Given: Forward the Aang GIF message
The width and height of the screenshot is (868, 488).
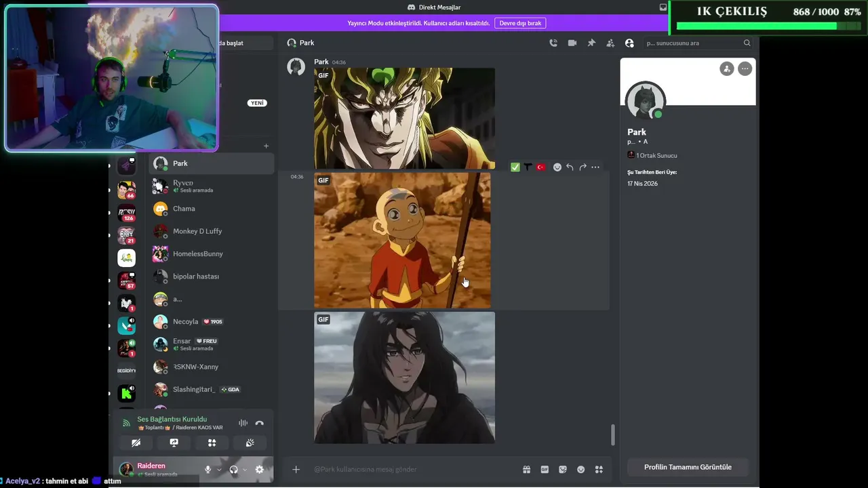Looking at the screenshot, I should point(583,167).
